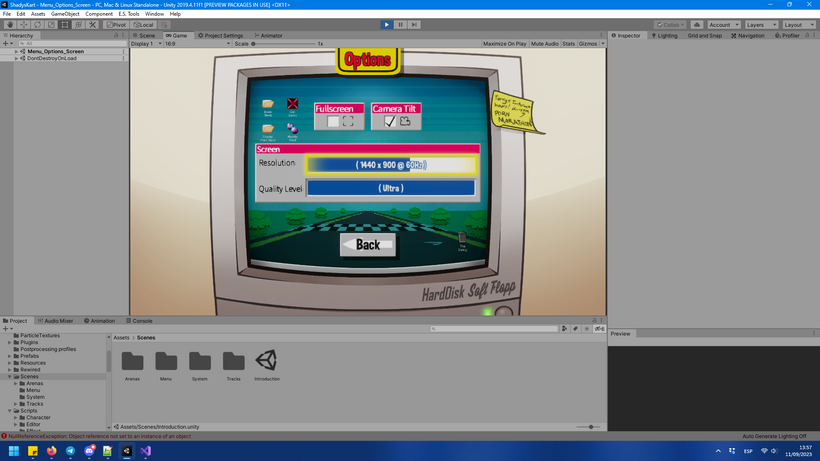This screenshot has width=820, height=461.
Task: Select the Move tool in toolbar
Action: pos(24,25)
